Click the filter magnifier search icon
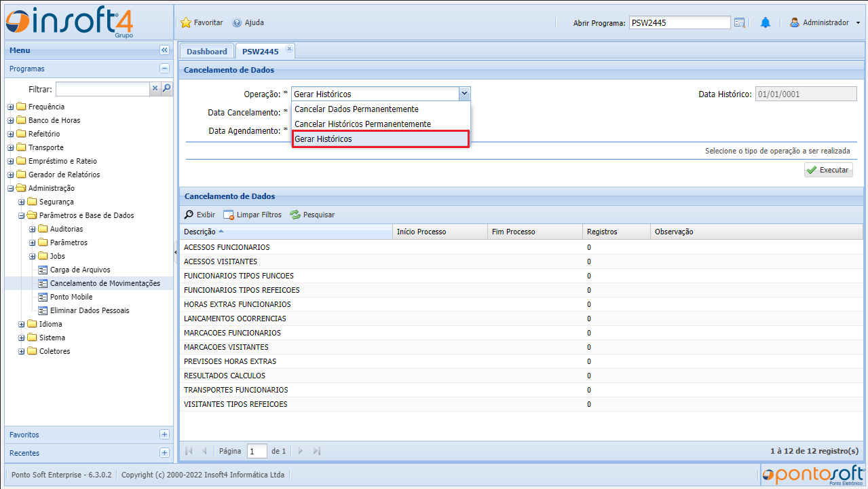The image size is (868, 489). coord(166,89)
